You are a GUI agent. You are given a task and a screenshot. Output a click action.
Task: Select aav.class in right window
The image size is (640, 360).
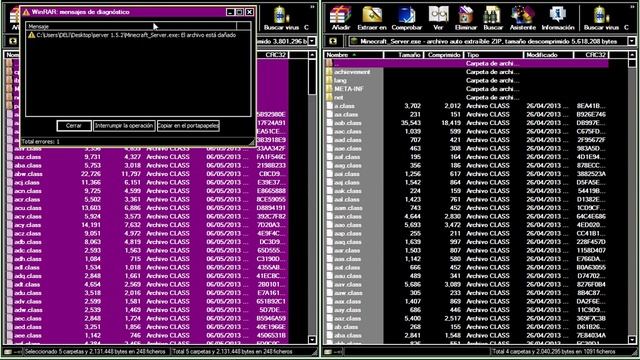coord(347,284)
